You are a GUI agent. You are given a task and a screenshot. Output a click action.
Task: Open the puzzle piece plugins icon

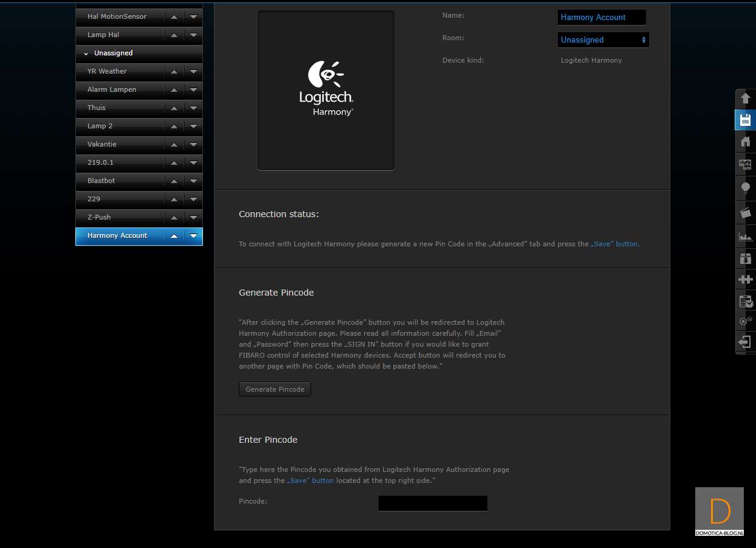745,279
